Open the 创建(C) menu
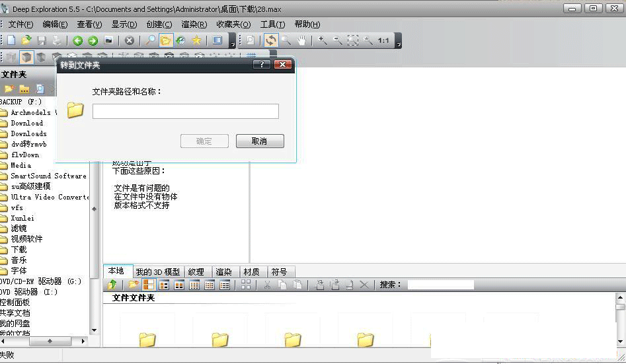 (x=159, y=24)
